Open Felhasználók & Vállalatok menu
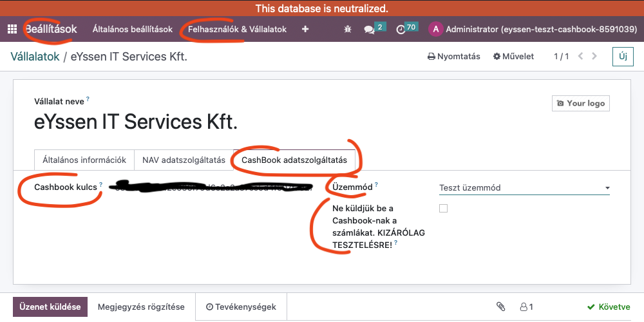This screenshot has height=322, width=644. click(x=238, y=29)
